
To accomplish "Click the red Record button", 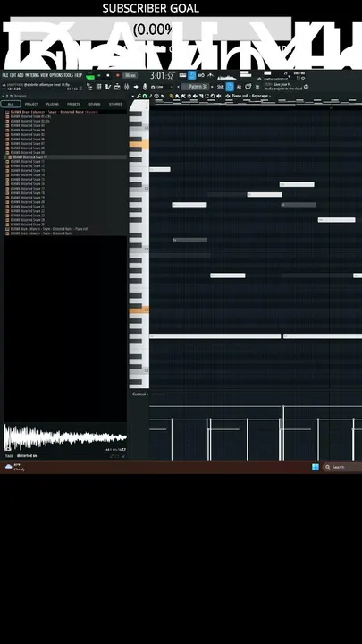I will click(x=118, y=75).
